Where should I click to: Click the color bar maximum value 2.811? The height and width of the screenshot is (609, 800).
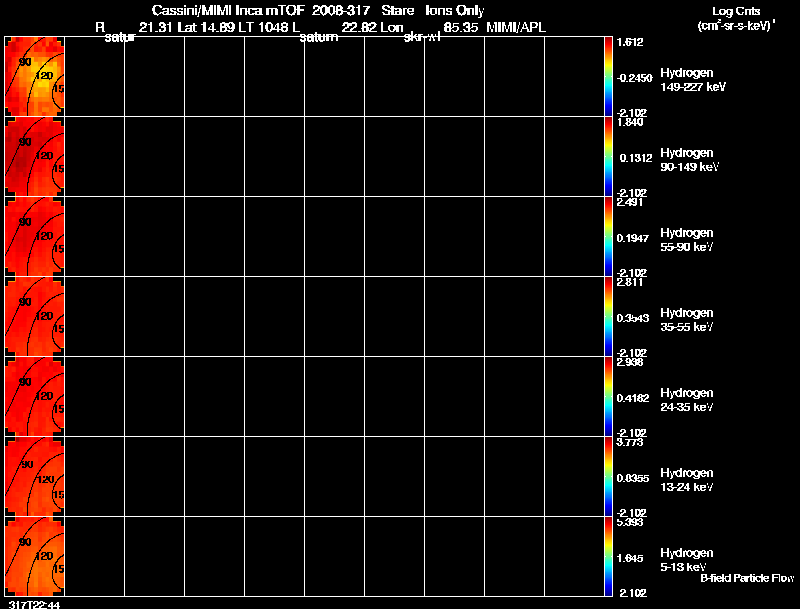pyautogui.click(x=630, y=283)
